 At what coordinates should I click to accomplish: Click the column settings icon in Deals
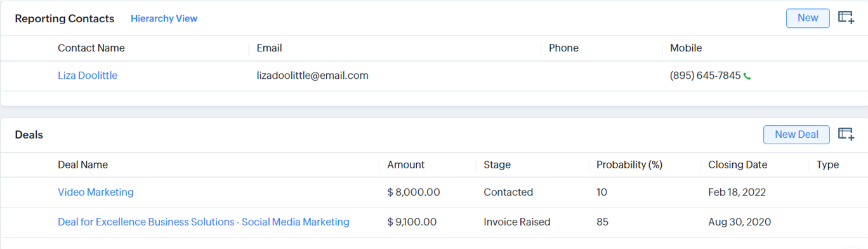(x=846, y=134)
